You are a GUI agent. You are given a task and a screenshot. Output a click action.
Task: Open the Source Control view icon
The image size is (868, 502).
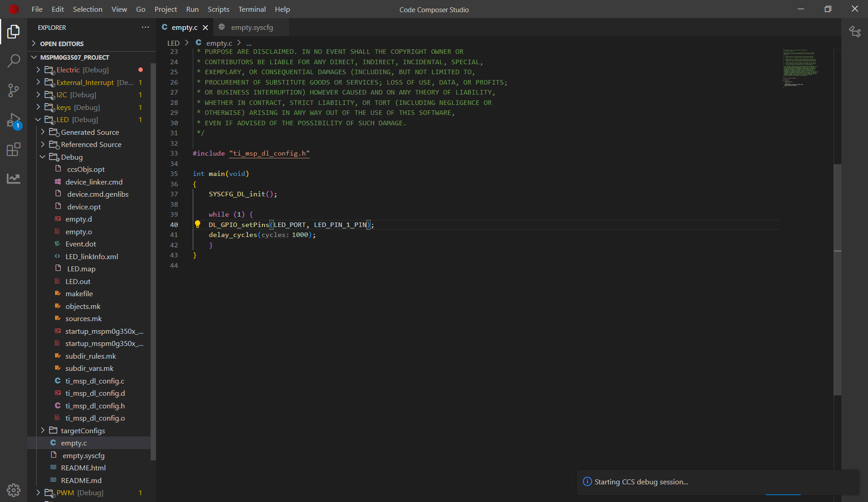click(x=14, y=90)
